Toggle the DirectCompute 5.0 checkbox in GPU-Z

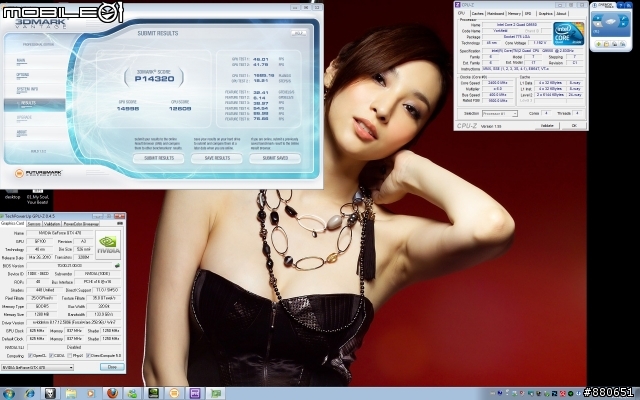tap(89, 356)
